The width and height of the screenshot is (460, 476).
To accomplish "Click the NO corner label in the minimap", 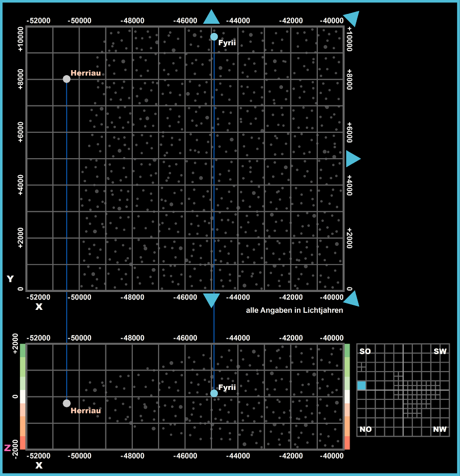I will pos(366,429).
